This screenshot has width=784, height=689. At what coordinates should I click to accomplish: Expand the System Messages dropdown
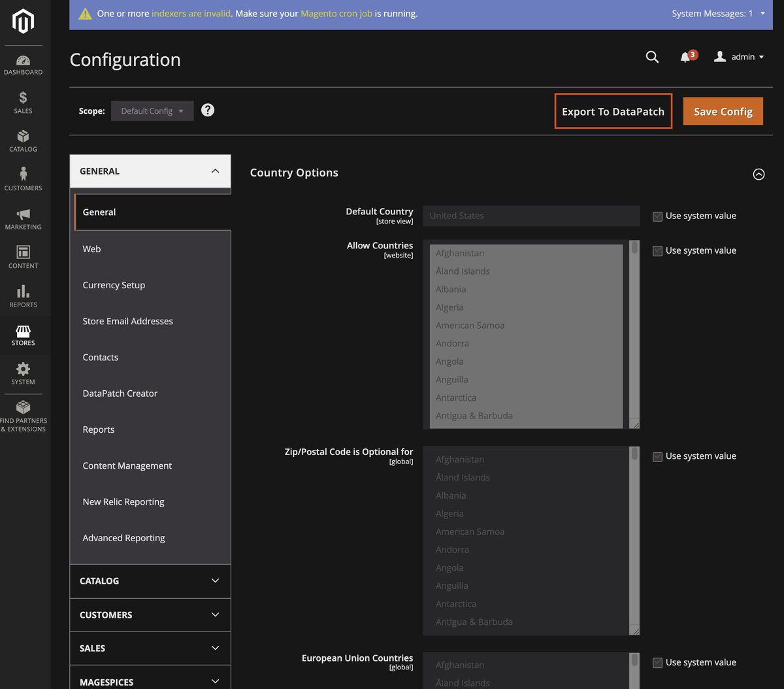[x=719, y=14]
